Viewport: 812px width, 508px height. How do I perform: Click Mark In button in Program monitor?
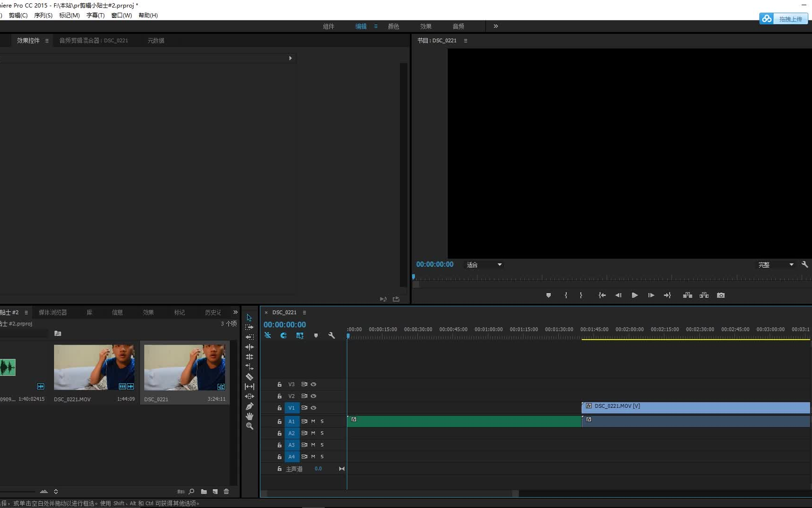[x=566, y=295]
